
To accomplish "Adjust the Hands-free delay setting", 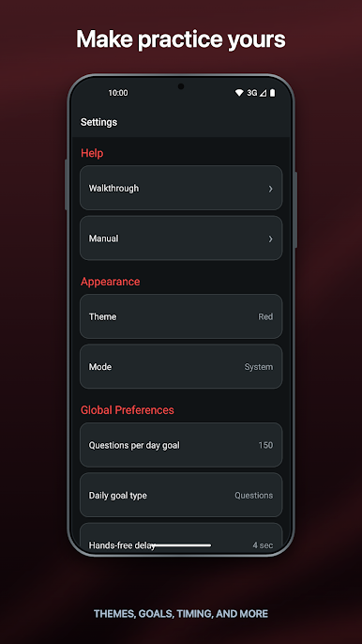I will [x=181, y=538].
